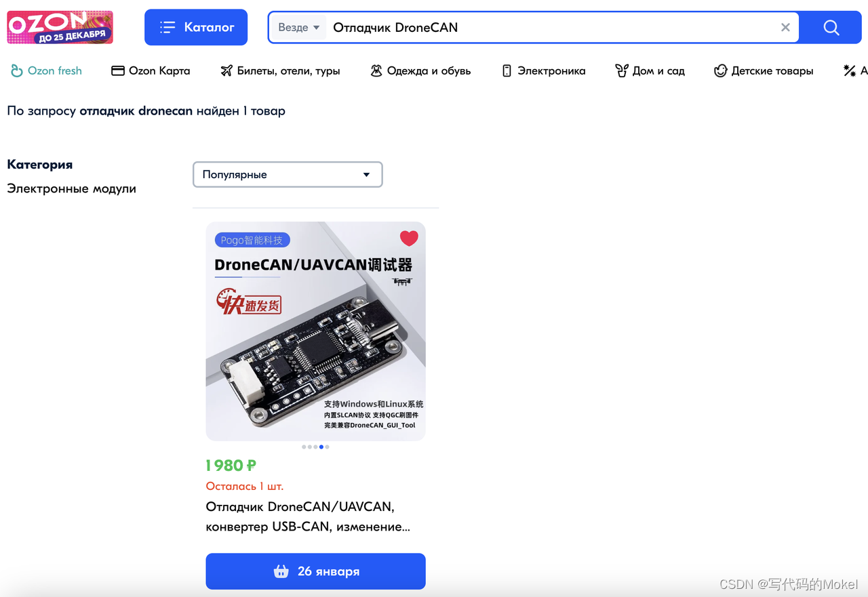Open the OZON logo homepage
The image size is (868, 597).
(x=60, y=27)
